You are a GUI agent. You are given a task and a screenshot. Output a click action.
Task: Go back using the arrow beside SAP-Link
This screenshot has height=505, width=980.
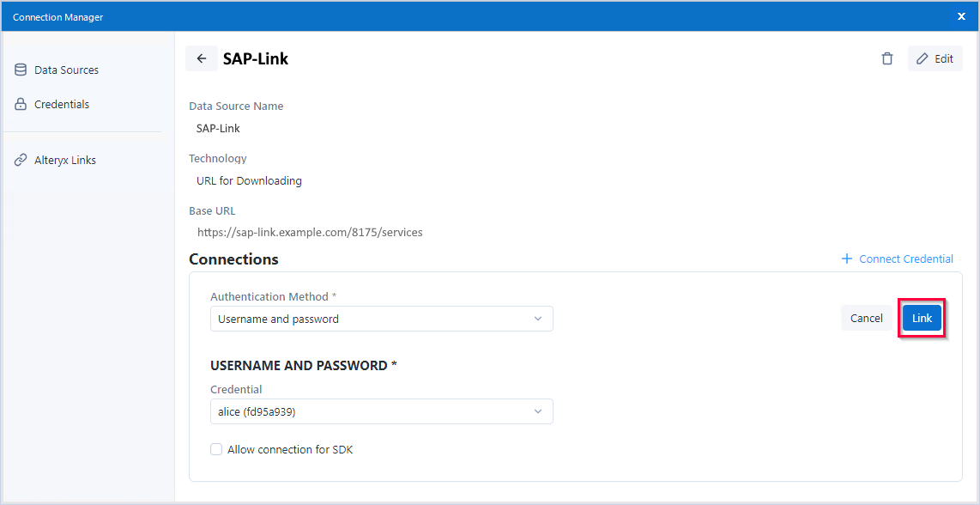(x=202, y=59)
